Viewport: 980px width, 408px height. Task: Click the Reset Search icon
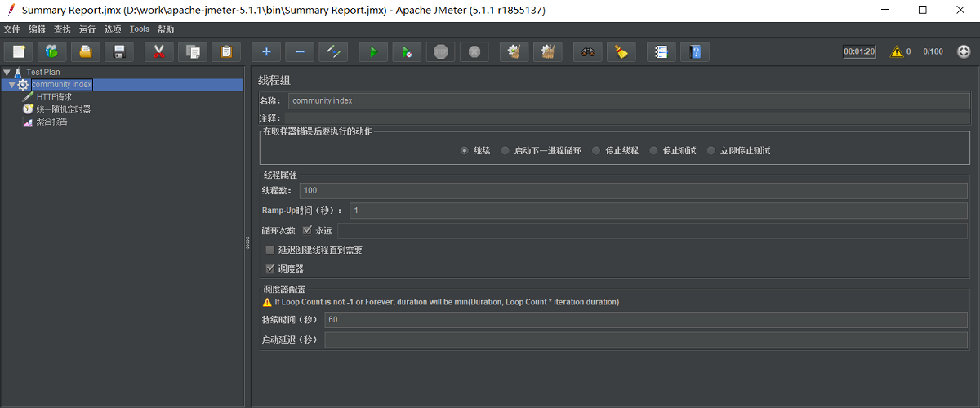(x=621, y=51)
